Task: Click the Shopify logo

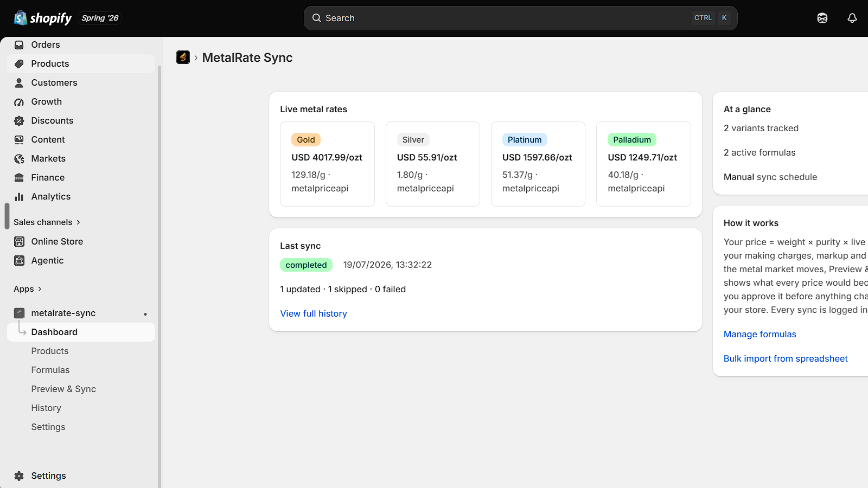Action: (x=43, y=18)
